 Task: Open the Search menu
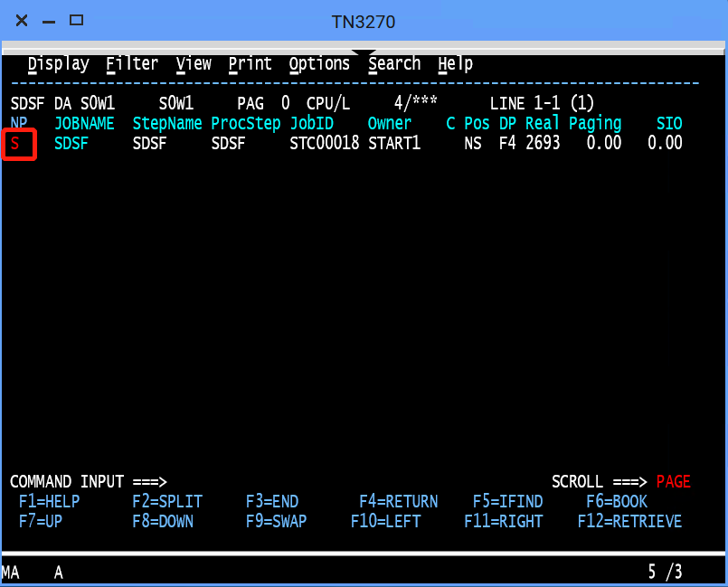coord(394,64)
